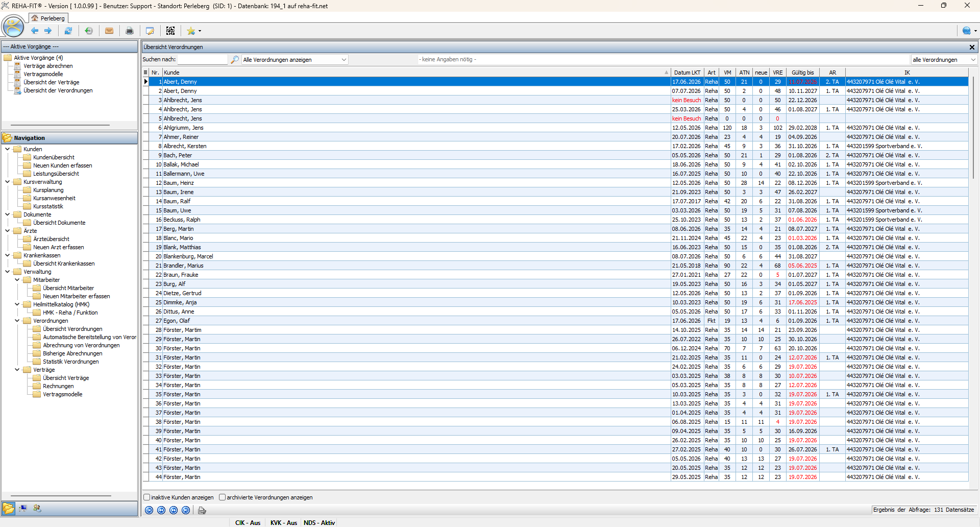Open Übersicht der Verträge under Aktive Vorgänge
This screenshot has height=527, width=980.
[51, 82]
